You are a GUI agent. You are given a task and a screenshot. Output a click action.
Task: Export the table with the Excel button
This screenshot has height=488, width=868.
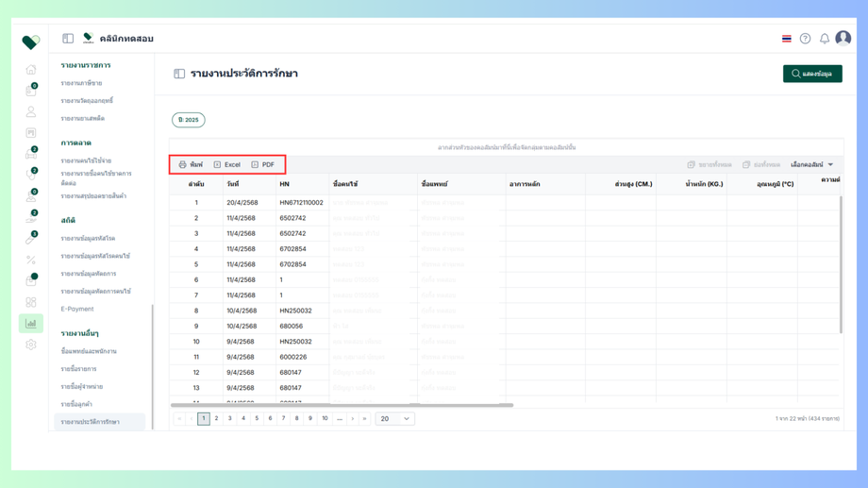click(x=227, y=164)
